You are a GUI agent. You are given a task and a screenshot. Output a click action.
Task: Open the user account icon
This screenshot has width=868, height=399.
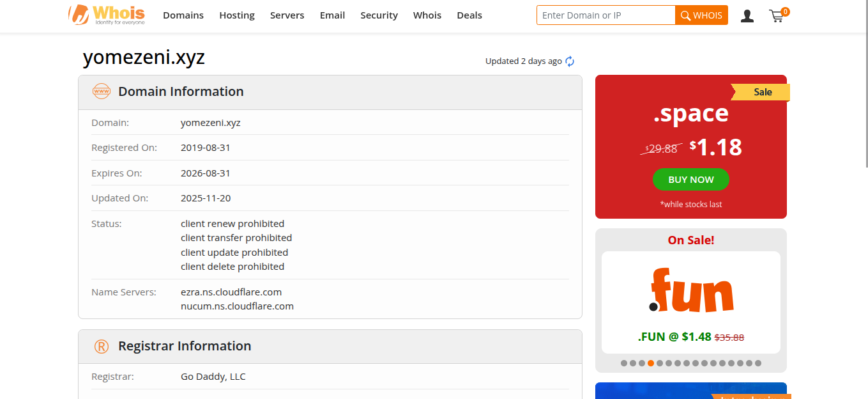click(x=747, y=15)
